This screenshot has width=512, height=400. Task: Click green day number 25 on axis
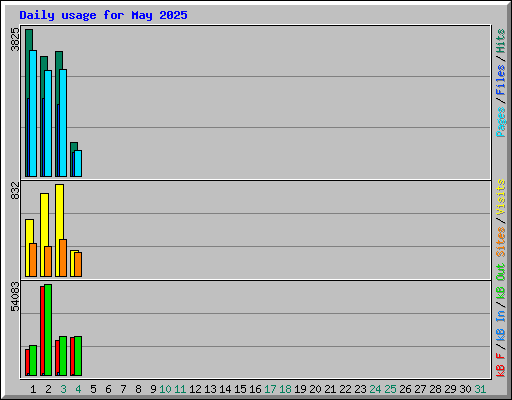pyautogui.click(x=390, y=389)
